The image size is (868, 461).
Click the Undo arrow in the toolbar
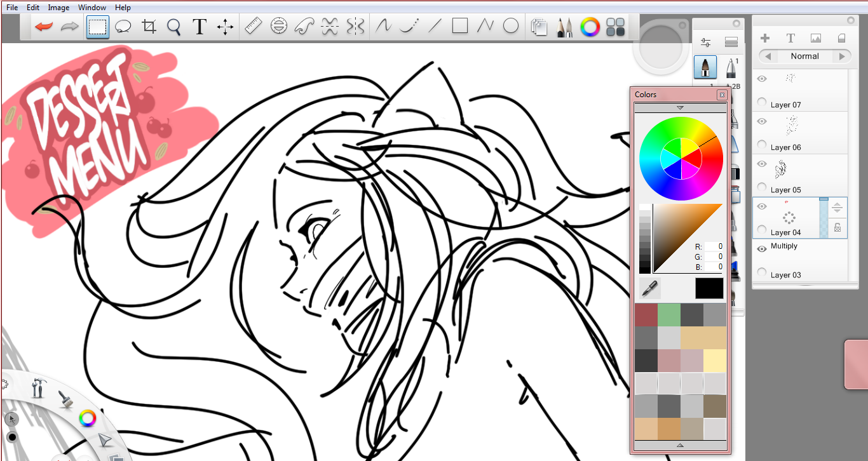tap(43, 27)
